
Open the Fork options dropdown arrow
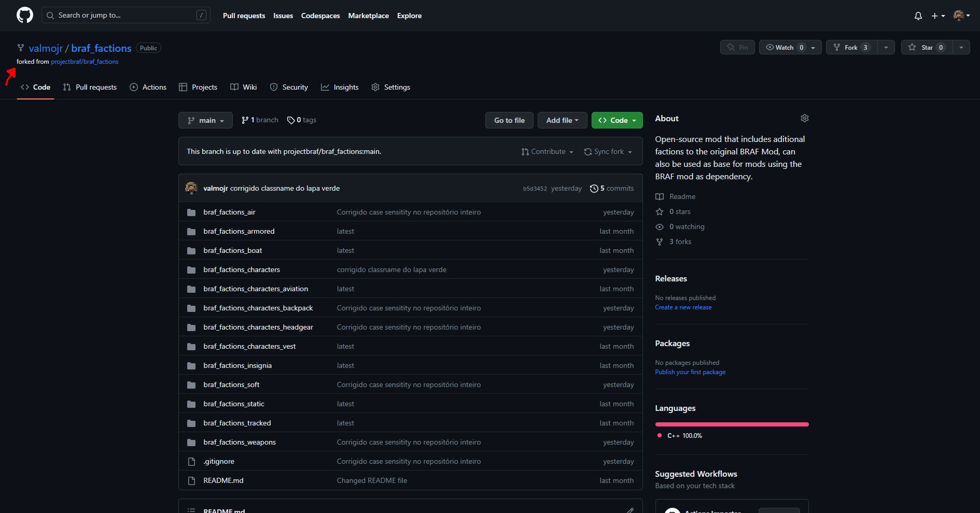(x=886, y=47)
